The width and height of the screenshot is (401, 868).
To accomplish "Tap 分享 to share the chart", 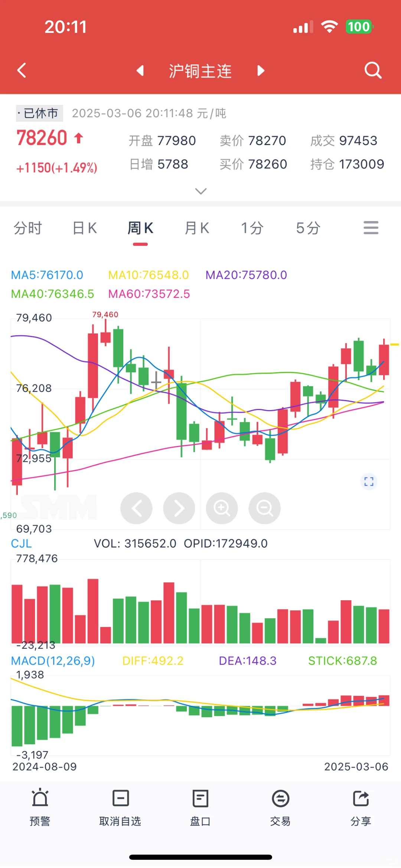I will (x=361, y=807).
